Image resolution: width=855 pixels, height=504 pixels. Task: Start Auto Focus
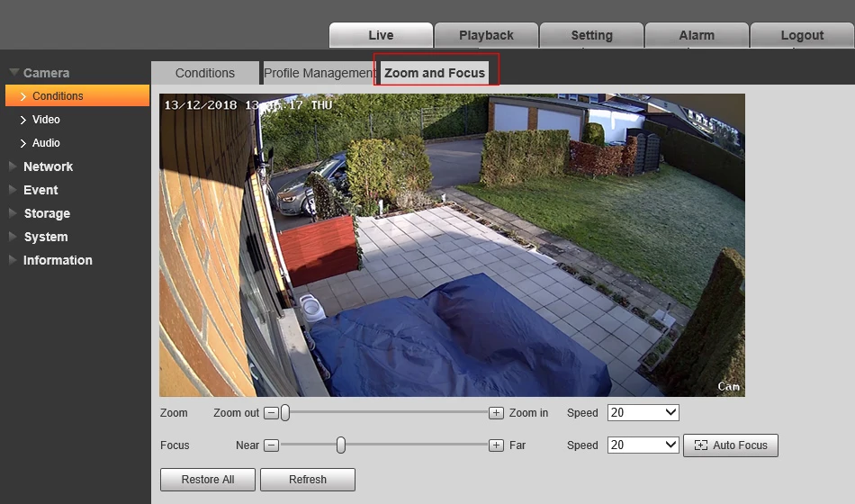(x=731, y=445)
